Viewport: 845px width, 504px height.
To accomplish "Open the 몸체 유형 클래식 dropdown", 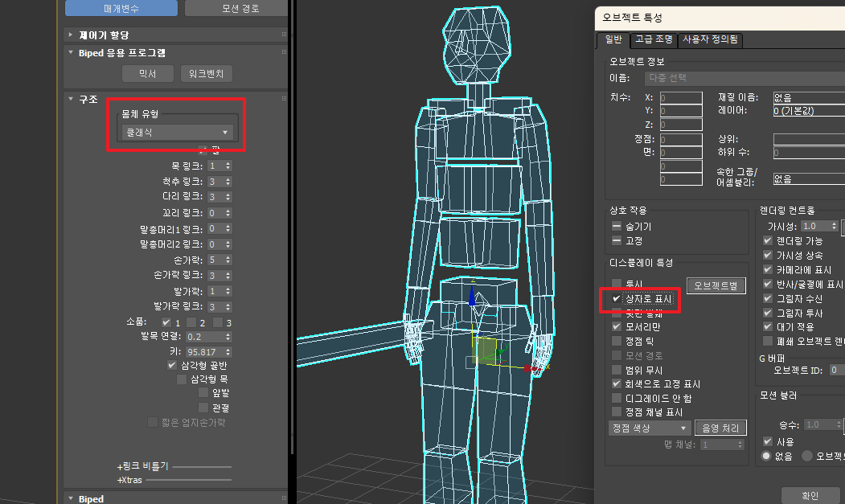I will [x=176, y=132].
